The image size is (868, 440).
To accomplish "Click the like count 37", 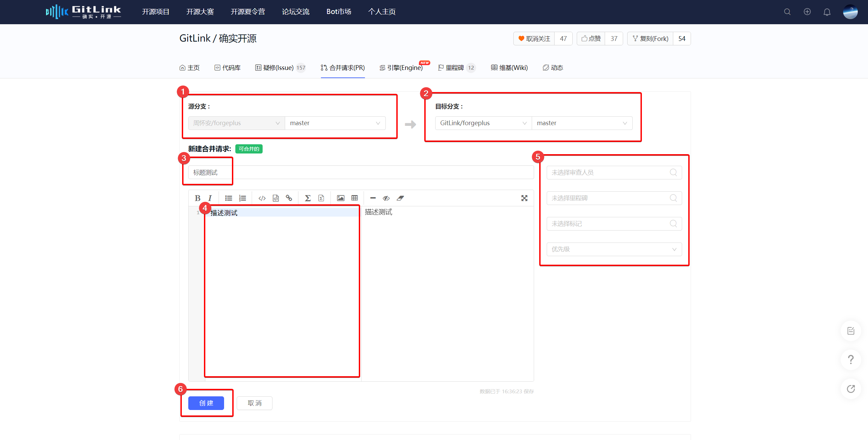I will (x=614, y=39).
